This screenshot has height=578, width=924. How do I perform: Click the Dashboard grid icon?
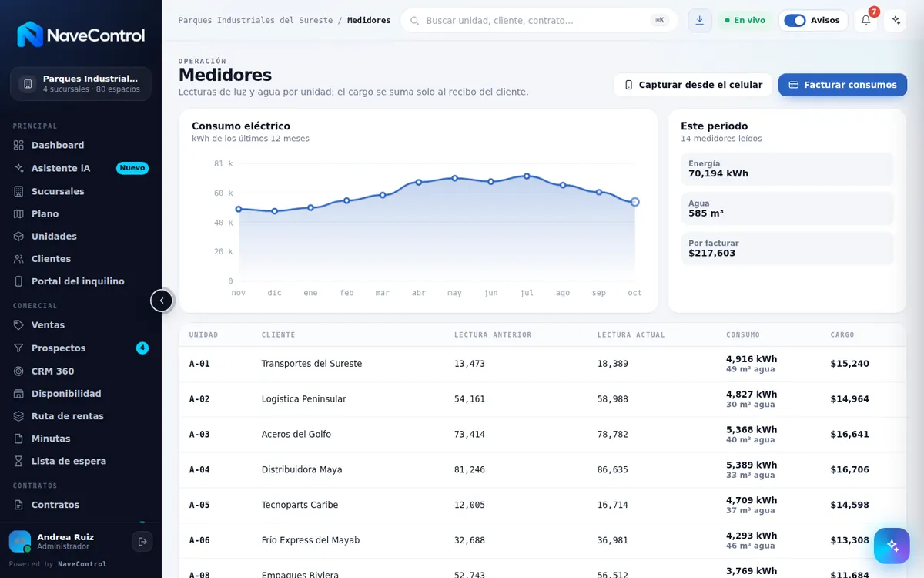[19, 145]
